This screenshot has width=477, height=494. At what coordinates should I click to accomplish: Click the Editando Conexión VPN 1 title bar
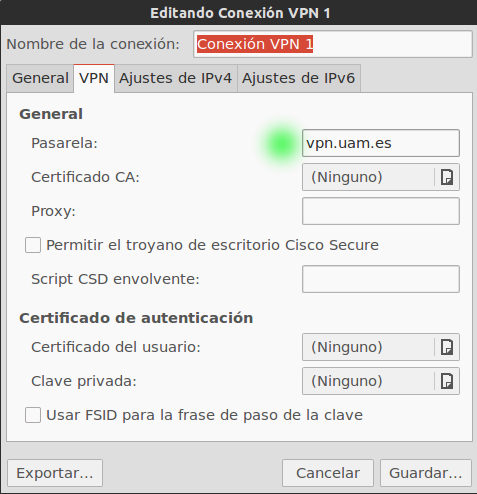click(x=239, y=13)
